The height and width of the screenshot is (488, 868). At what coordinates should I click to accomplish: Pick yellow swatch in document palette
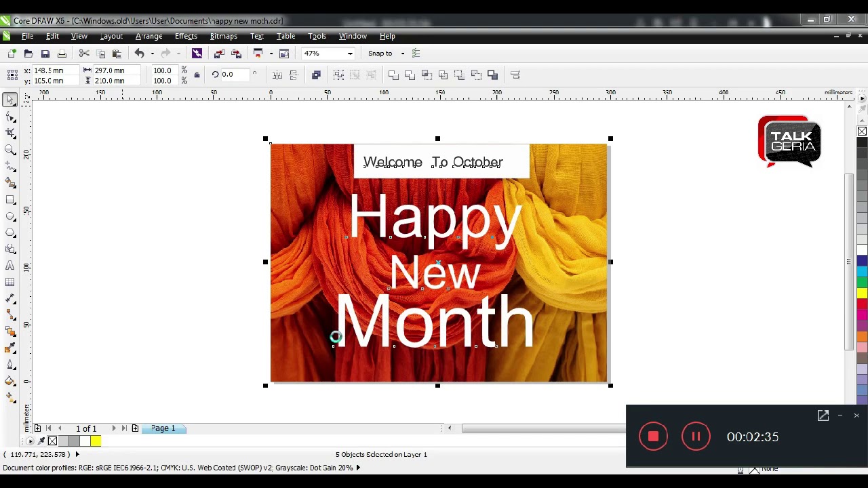tap(95, 441)
